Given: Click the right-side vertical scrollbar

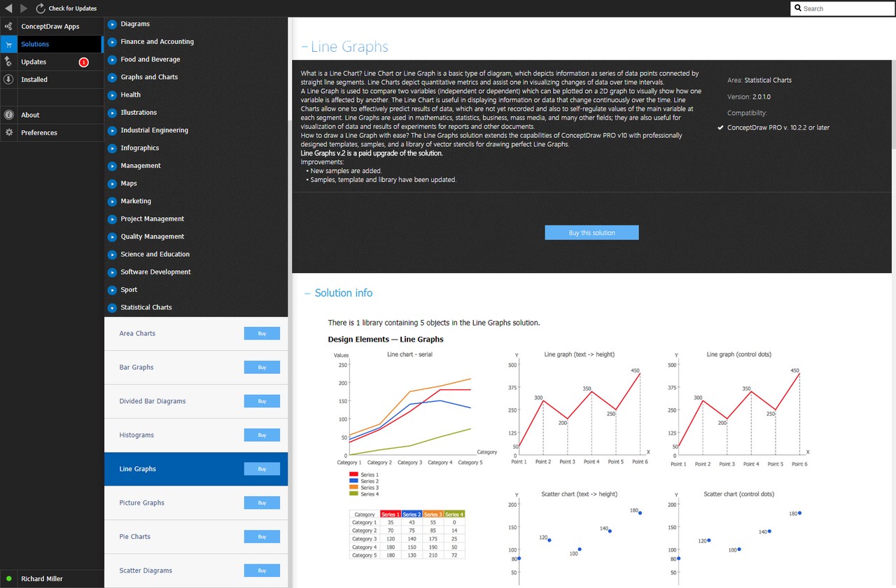Looking at the screenshot, I should [893, 105].
